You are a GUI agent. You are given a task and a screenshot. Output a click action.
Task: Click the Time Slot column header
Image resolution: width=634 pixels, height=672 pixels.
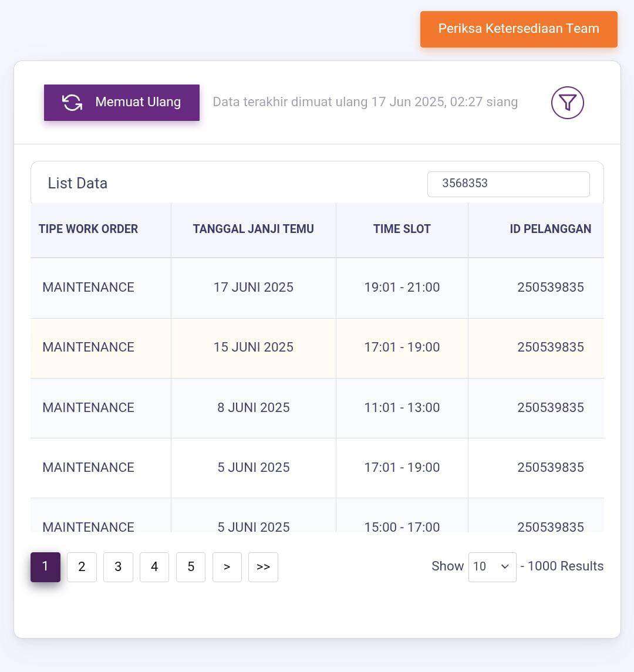(402, 229)
